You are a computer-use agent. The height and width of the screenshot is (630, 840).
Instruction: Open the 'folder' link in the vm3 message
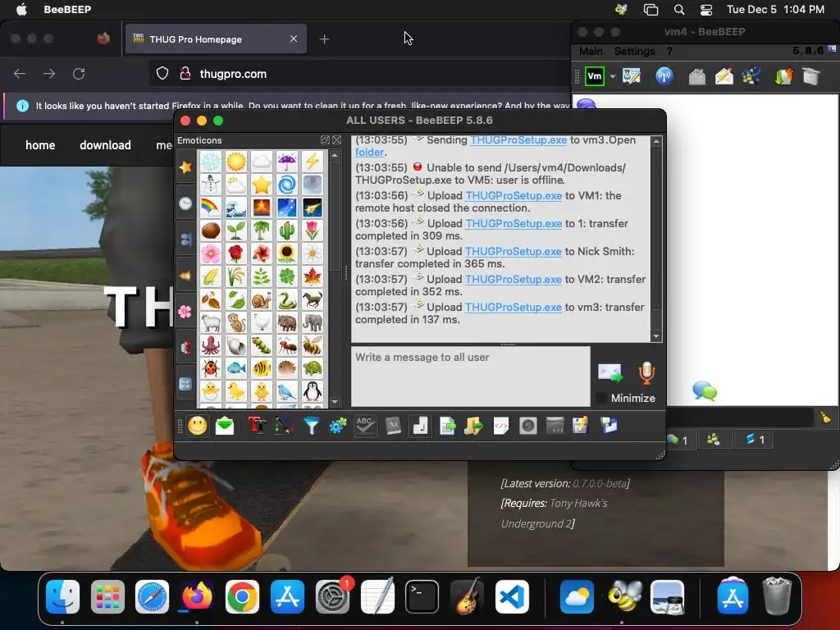coord(370,152)
